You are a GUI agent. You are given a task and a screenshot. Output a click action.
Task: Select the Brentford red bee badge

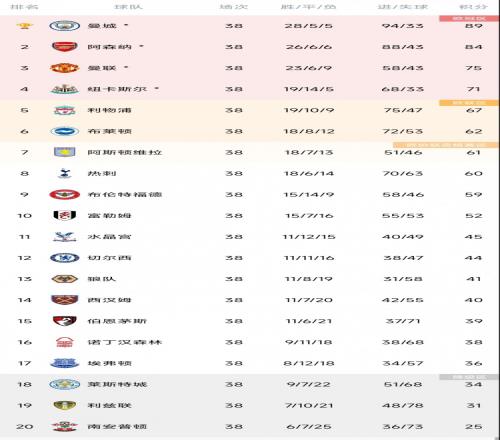(x=64, y=195)
